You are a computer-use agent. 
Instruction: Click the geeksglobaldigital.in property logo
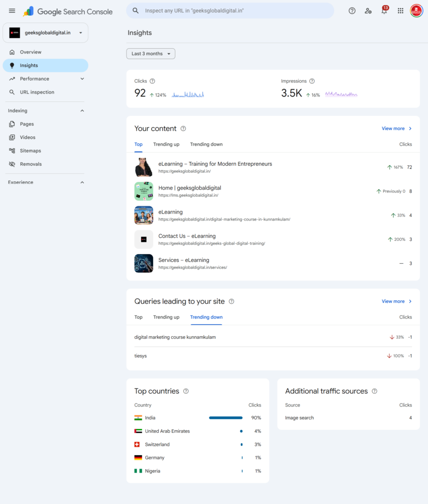click(x=14, y=33)
